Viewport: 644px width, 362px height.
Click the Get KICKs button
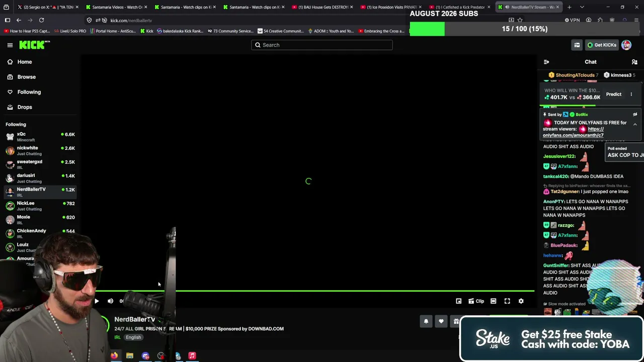(601, 45)
